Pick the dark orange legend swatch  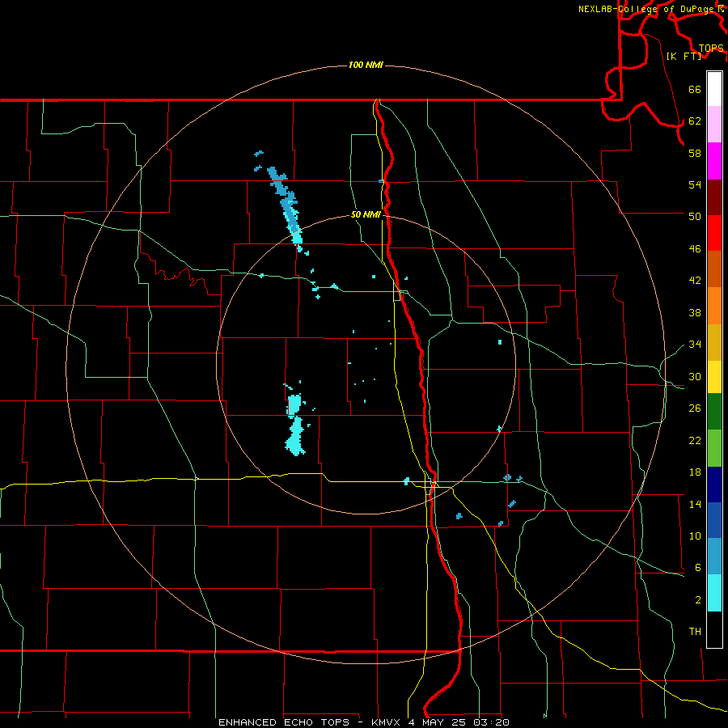click(714, 269)
